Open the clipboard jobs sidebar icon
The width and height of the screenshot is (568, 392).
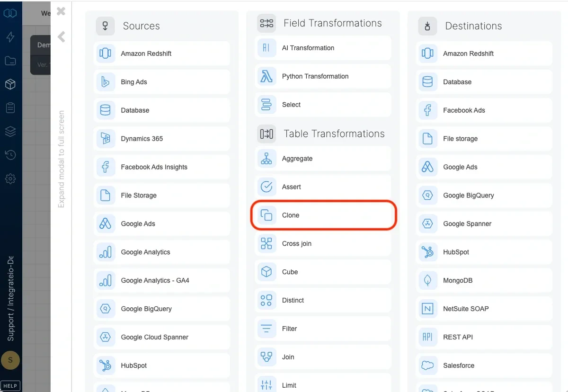[x=10, y=108]
